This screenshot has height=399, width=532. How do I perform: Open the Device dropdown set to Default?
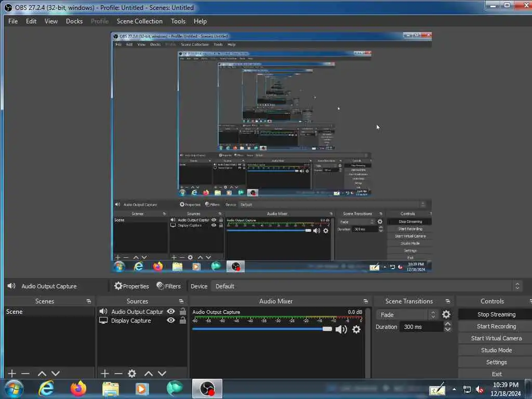tap(366, 286)
